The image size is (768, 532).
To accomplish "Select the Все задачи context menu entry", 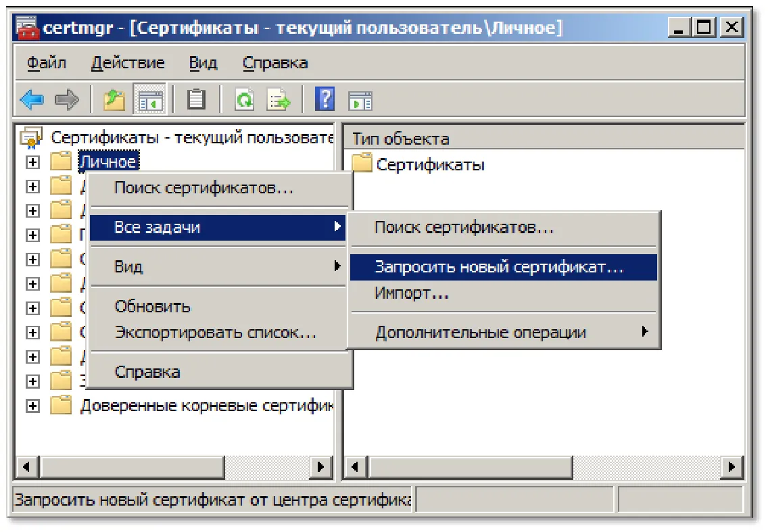I will point(219,227).
